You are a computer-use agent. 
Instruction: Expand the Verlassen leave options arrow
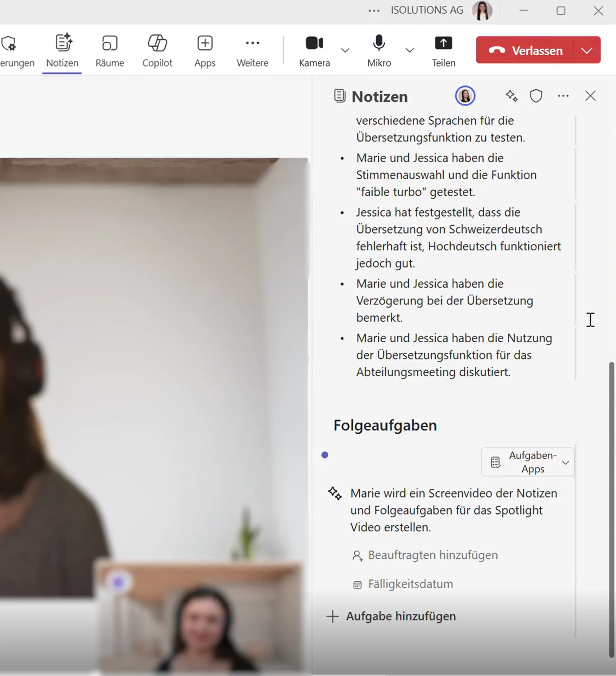coord(586,50)
